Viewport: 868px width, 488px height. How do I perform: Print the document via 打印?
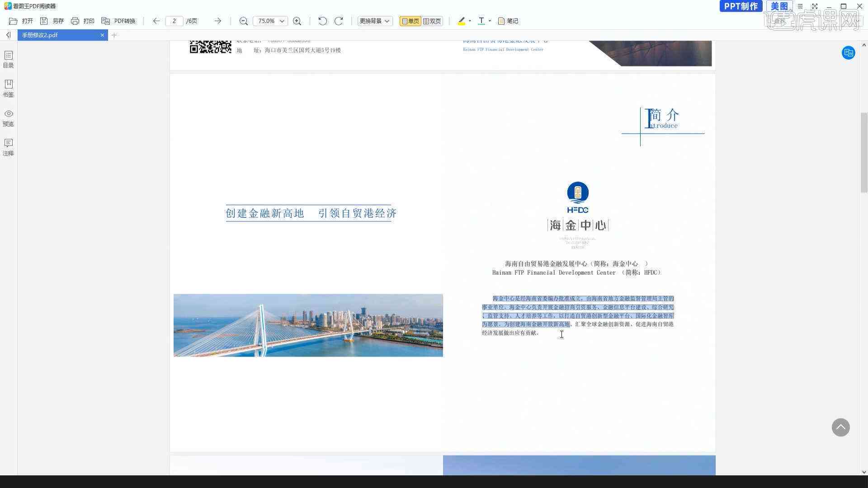pyautogui.click(x=83, y=21)
